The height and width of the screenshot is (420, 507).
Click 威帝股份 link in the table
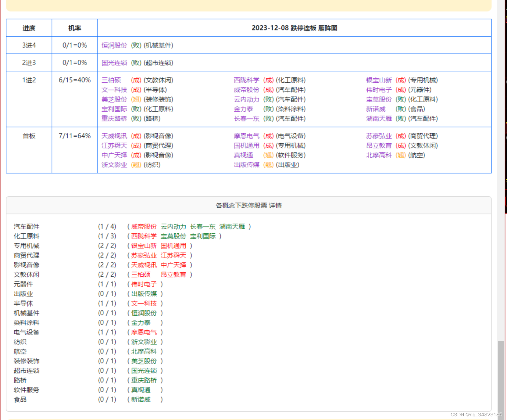[247, 90]
